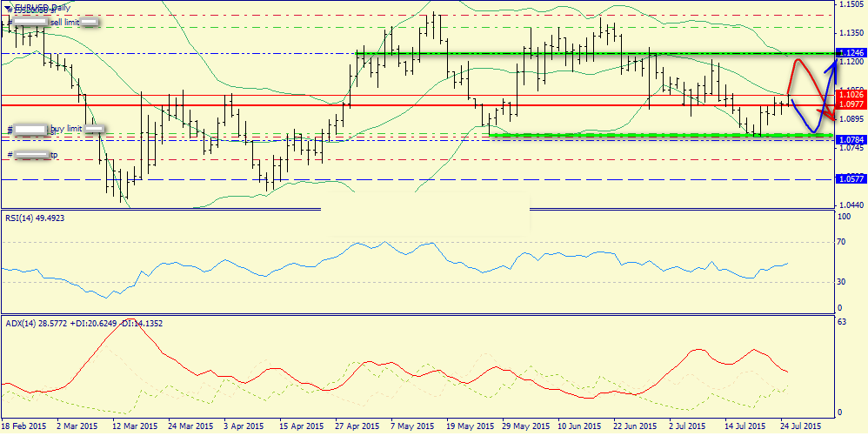The image size is (868, 436).
Task: Click the 1.1350 price axis value
Action: point(852,33)
